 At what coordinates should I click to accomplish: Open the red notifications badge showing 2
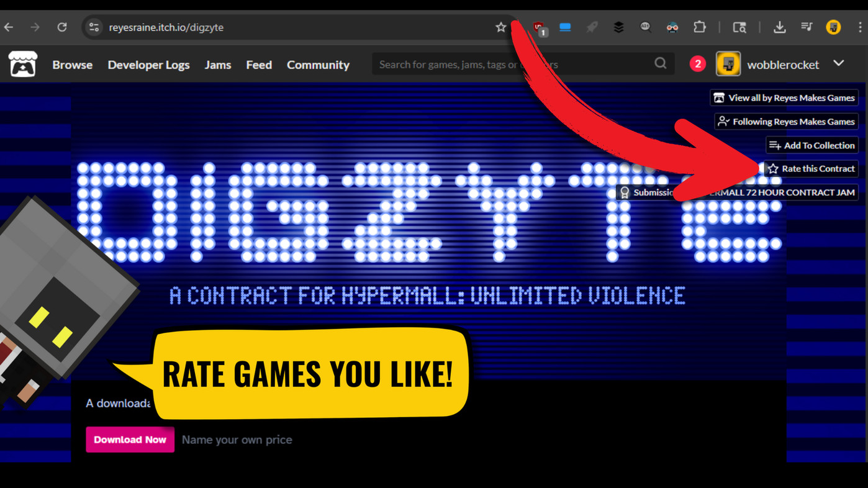(x=697, y=64)
